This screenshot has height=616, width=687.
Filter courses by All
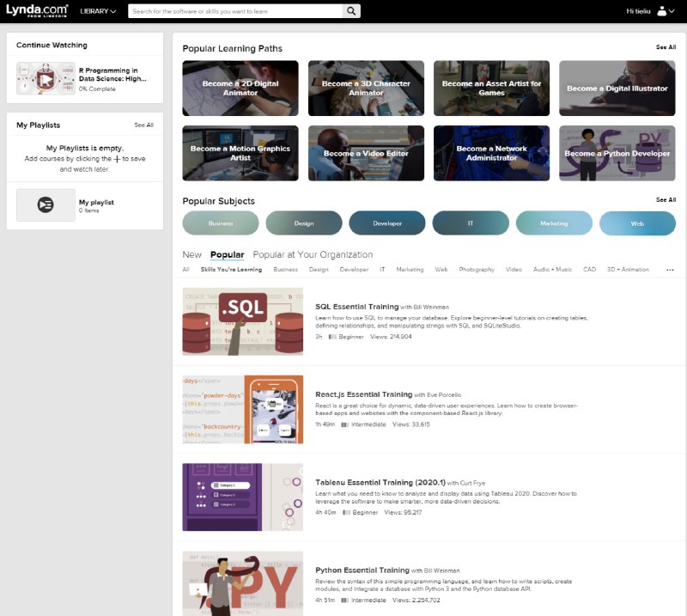185,270
